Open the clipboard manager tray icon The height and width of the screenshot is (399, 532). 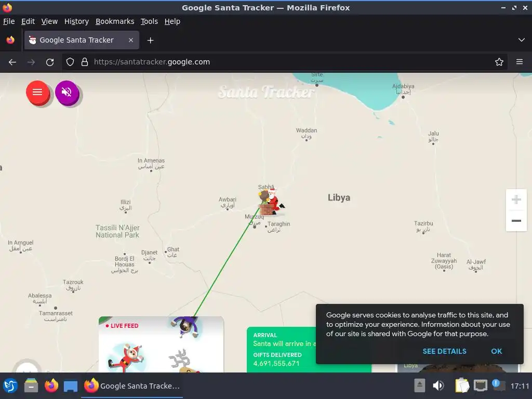pos(462,386)
